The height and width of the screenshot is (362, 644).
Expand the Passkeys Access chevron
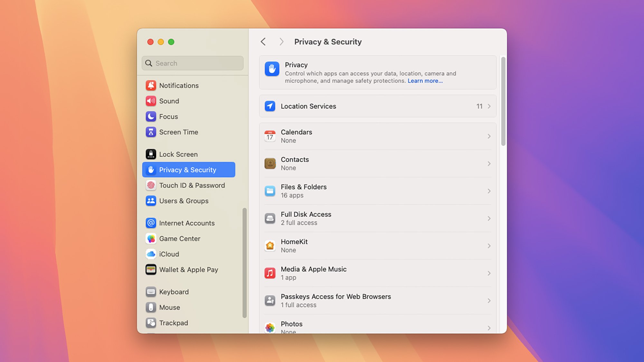[x=489, y=301]
